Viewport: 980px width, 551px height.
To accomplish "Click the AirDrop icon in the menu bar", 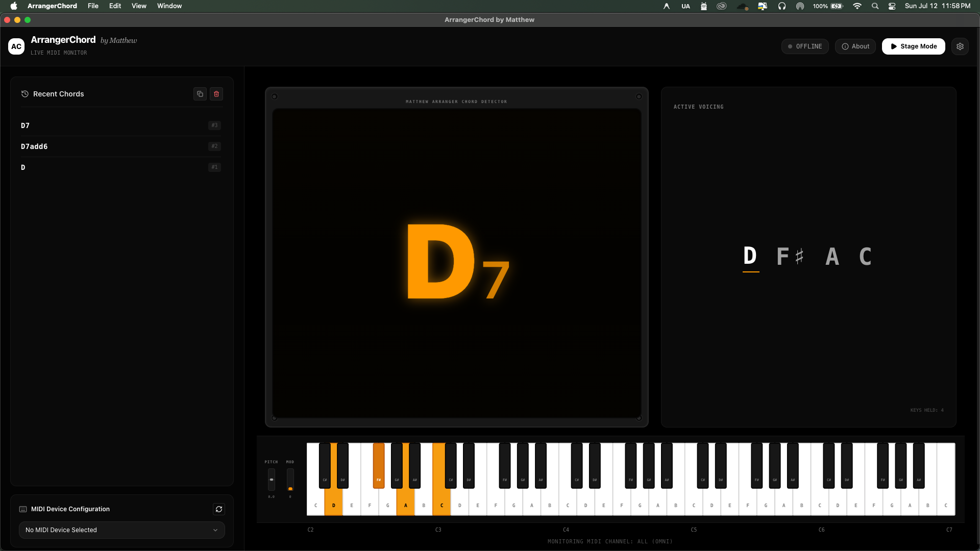I will tap(800, 6).
